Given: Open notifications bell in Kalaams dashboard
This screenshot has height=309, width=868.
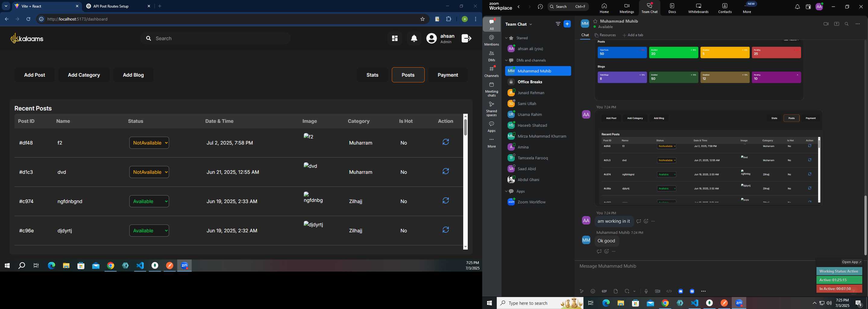Looking at the screenshot, I should point(414,38).
